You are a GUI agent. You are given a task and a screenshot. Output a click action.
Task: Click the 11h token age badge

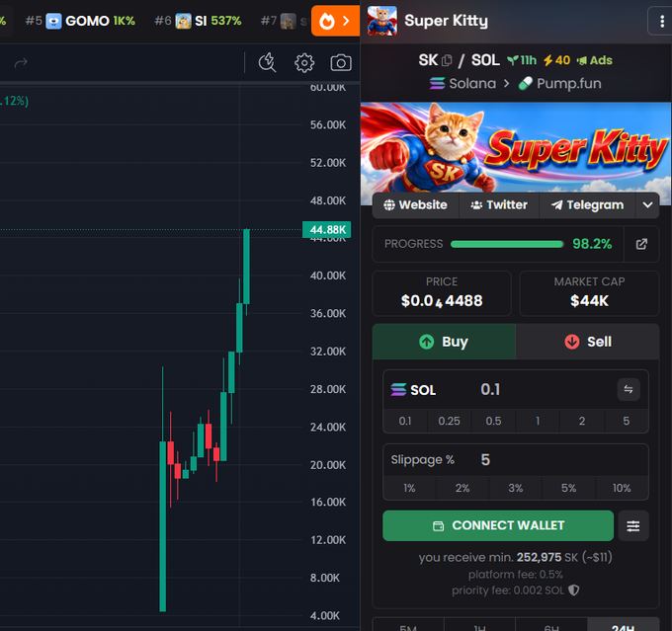[522, 60]
